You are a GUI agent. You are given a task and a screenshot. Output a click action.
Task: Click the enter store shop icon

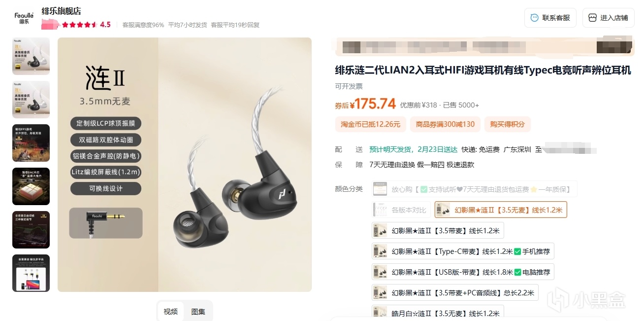pyautogui.click(x=592, y=18)
